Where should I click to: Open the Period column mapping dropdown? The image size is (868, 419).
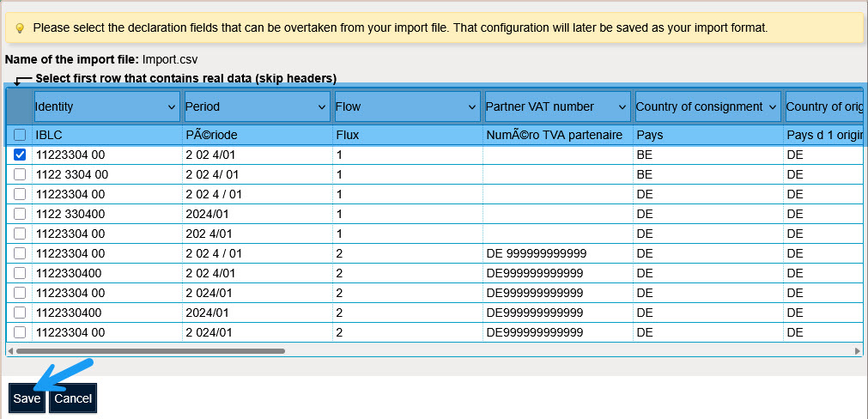click(x=258, y=106)
